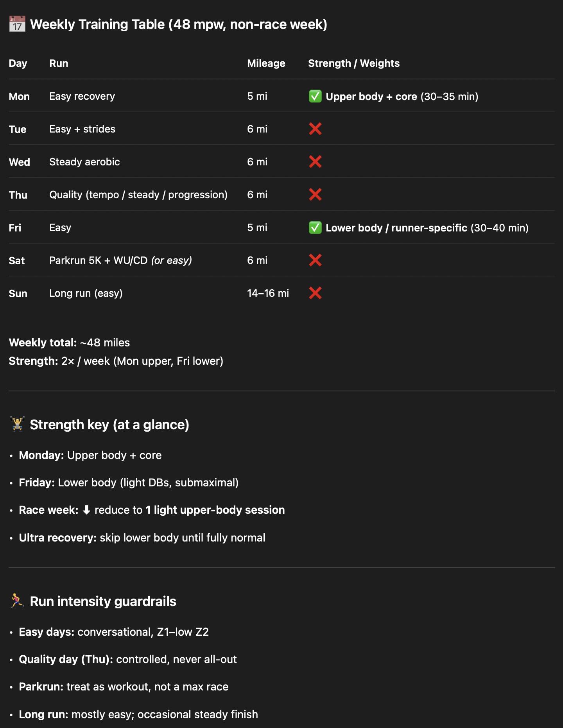
Task: Click the calendar icon beside Weekly Training Table
Action: [x=17, y=24]
